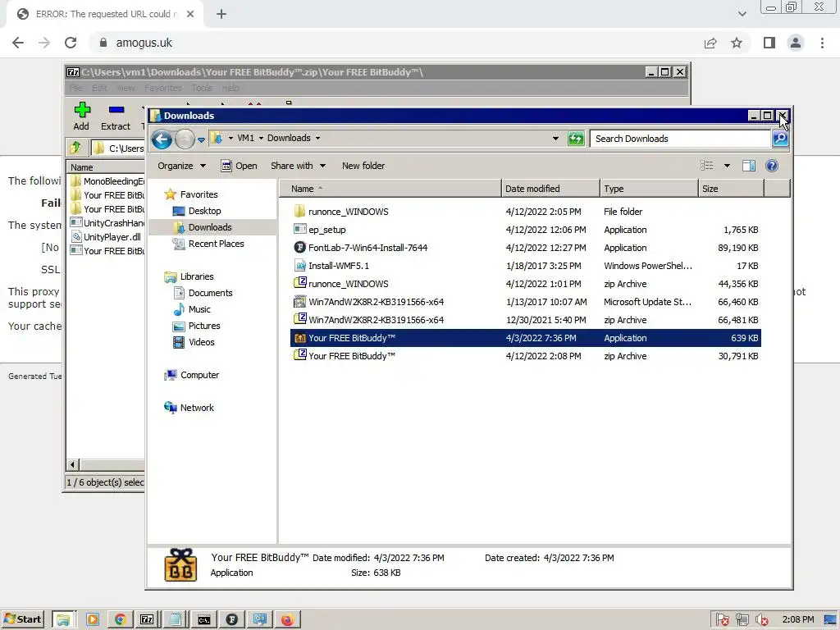
Task: Expand the Share with menu
Action: [x=298, y=166]
